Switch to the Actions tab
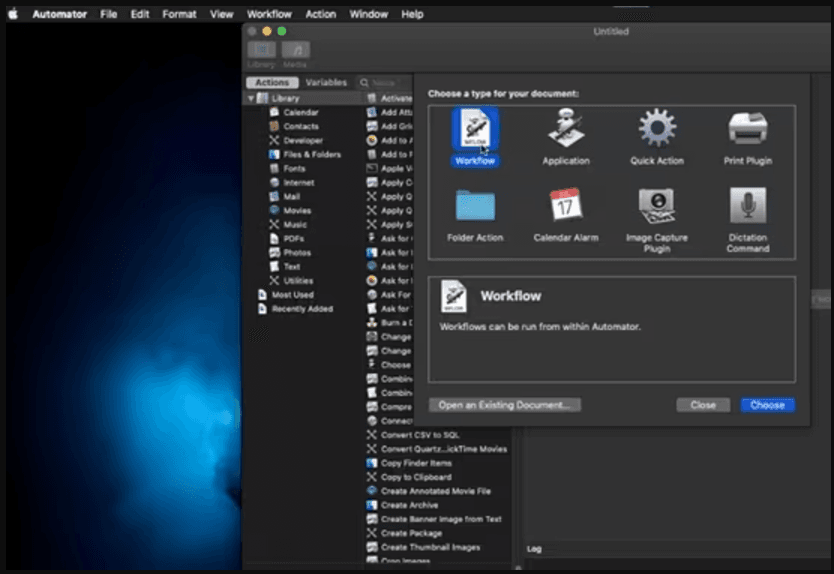 coord(272,82)
